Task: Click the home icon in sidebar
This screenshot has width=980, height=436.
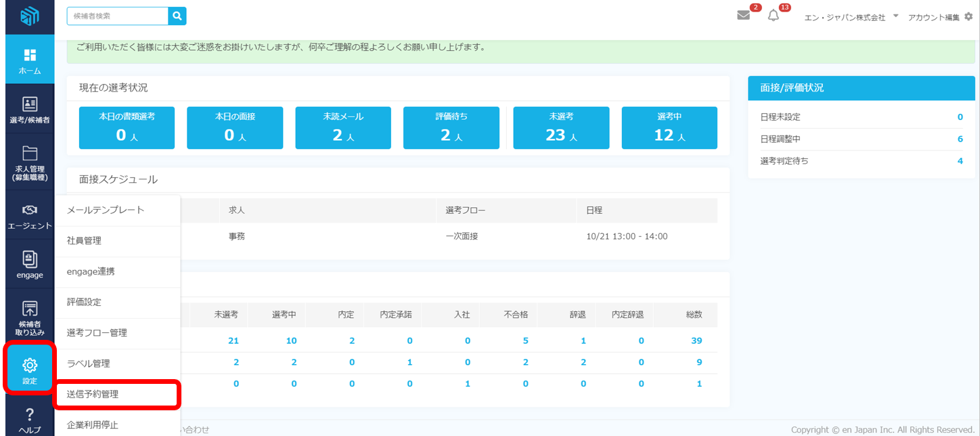Action: [30, 56]
